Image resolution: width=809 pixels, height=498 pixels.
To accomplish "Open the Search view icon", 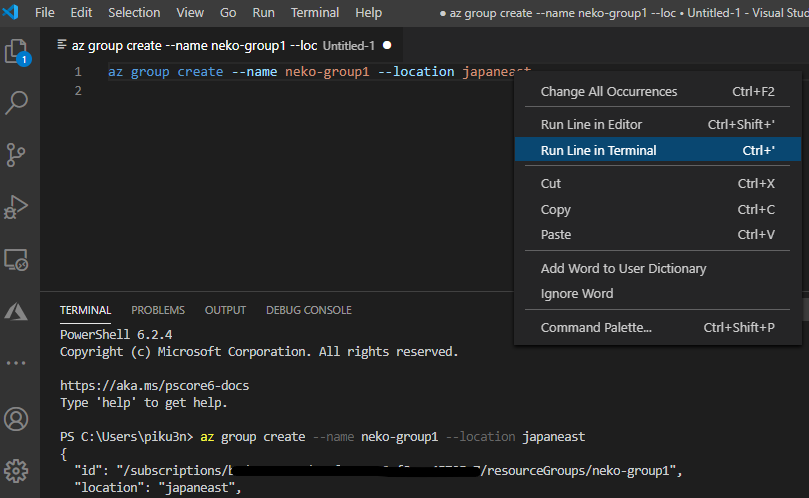I will tap(17, 103).
